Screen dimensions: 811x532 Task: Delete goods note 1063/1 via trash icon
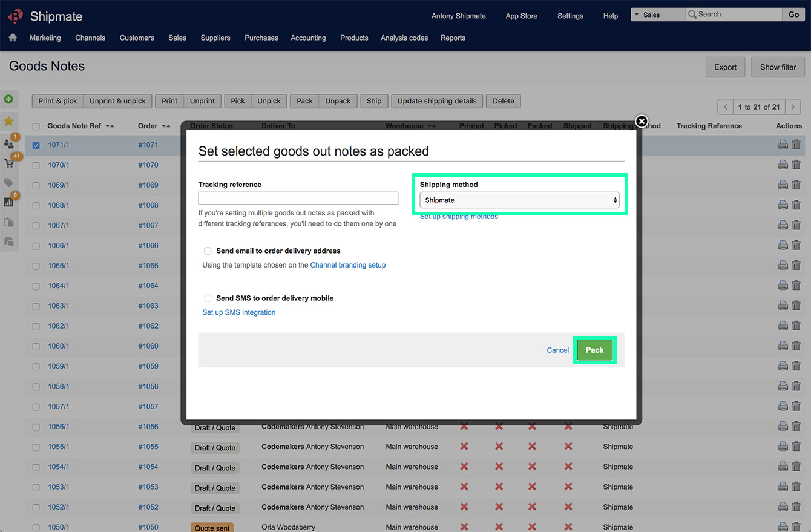pos(796,305)
